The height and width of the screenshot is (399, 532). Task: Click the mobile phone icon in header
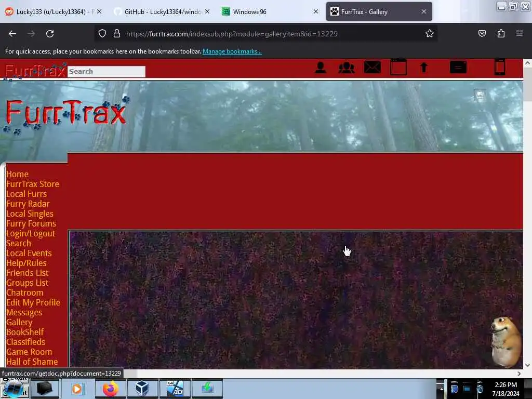(x=499, y=67)
